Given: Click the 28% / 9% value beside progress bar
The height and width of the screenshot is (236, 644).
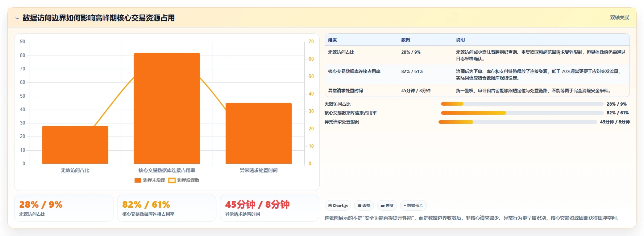Looking at the screenshot, I should pos(616,104).
